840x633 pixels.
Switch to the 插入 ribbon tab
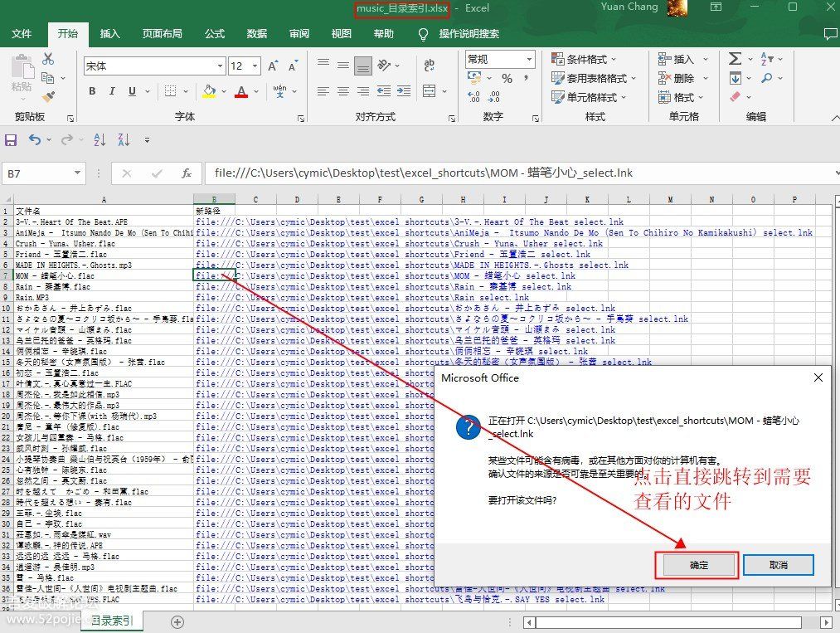point(111,34)
